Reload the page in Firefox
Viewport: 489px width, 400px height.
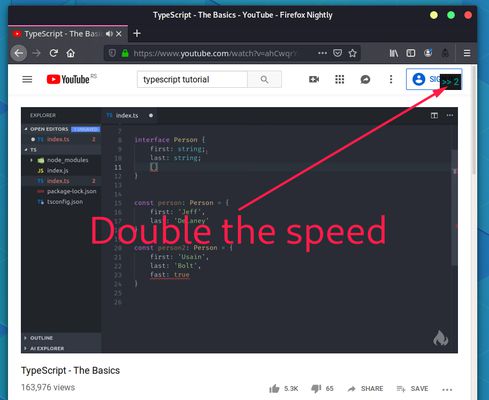54,53
